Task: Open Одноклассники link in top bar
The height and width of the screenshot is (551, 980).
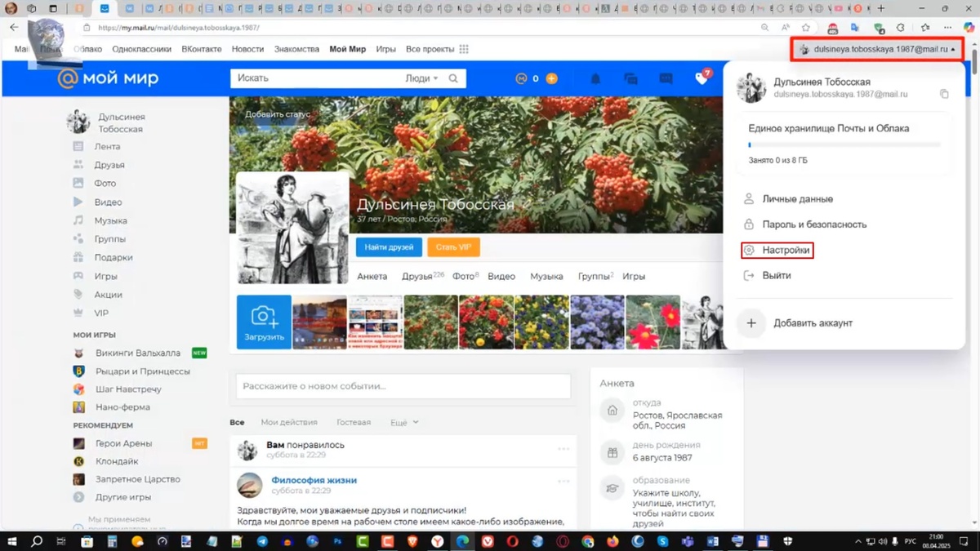Action: (x=142, y=49)
